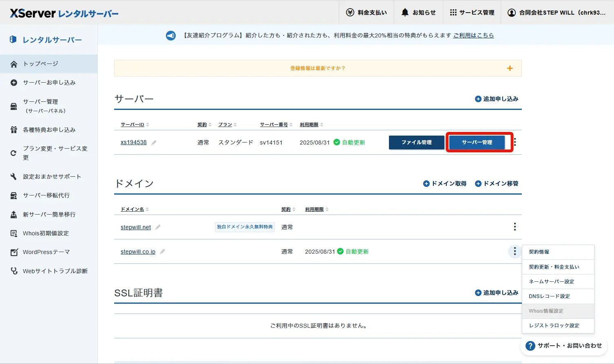Open WordPressテーマ sidebar item
Screen dimensions: 614x364
(x=49, y=252)
